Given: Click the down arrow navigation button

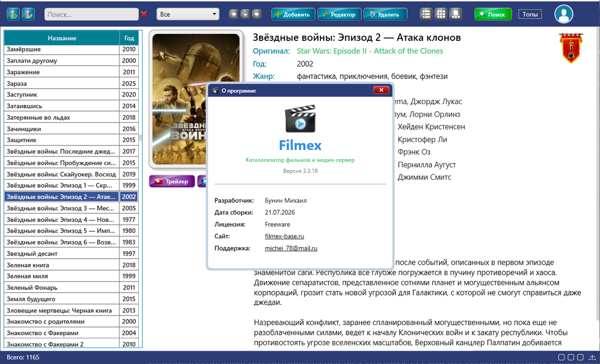Looking at the screenshot, I should click(245, 14).
